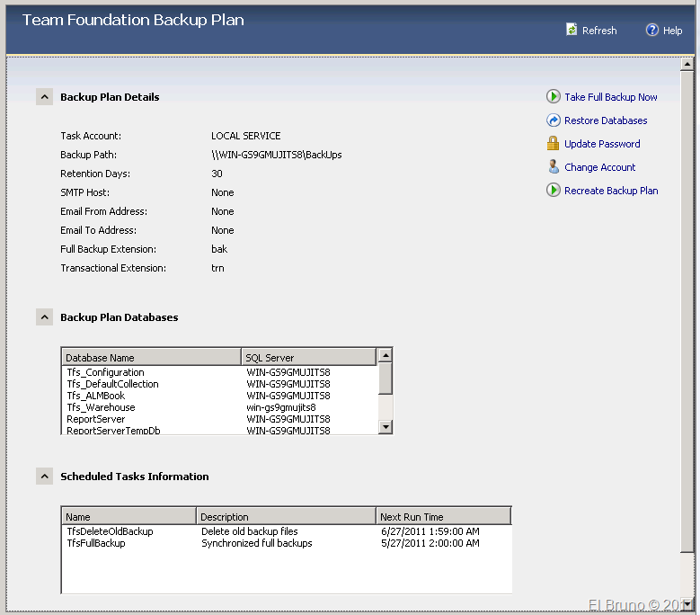Sort databases by Database Name column header

coord(151,358)
